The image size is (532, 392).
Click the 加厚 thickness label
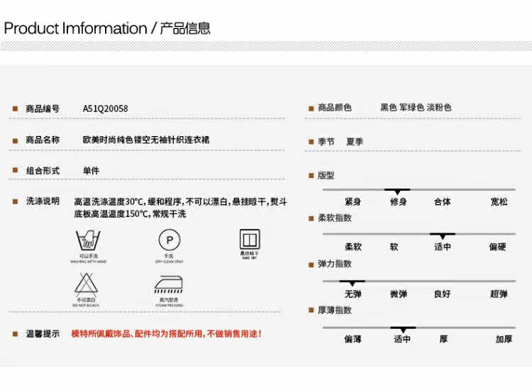coord(504,339)
